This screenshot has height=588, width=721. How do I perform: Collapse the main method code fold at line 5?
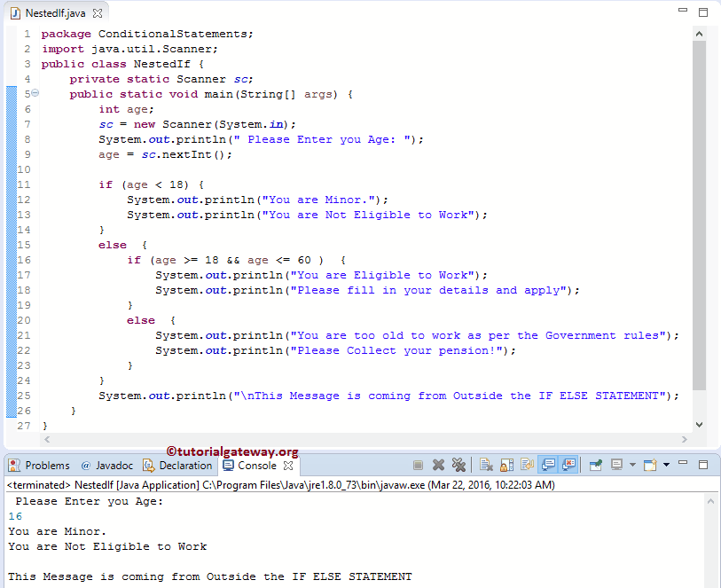pos(34,93)
